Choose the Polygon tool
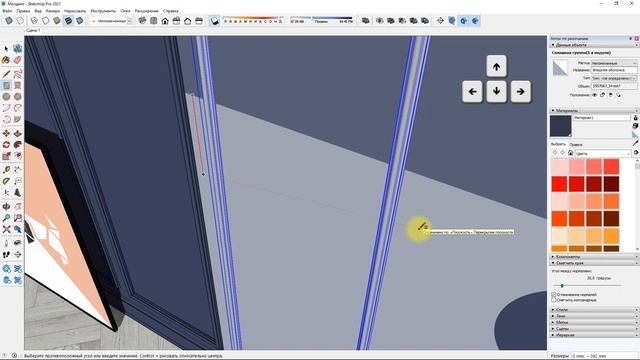 [18, 97]
